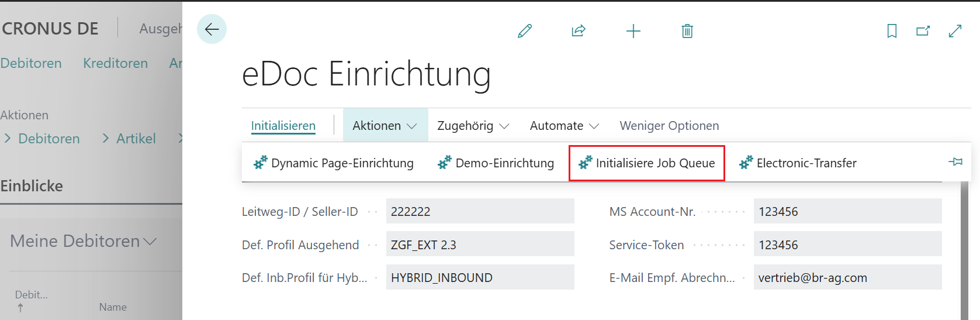Run Demo-Einrichtung action
Viewport: 980px width, 320px height.
pyautogui.click(x=496, y=163)
